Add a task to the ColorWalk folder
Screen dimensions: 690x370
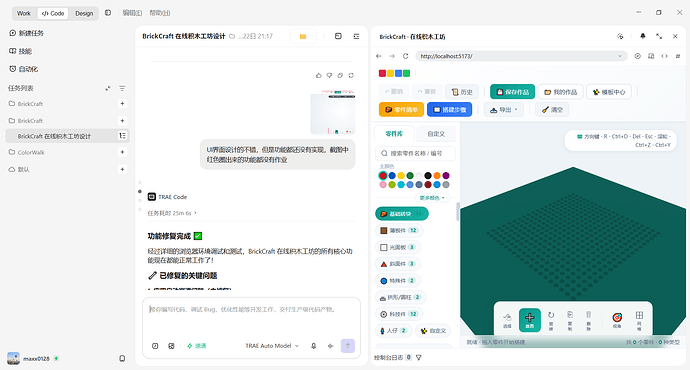pyautogui.click(x=122, y=152)
